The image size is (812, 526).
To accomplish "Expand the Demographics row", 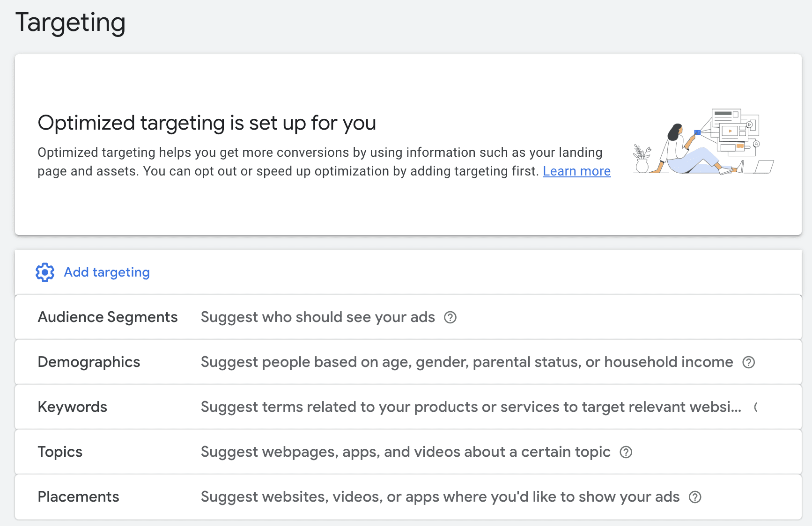I will (408, 362).
